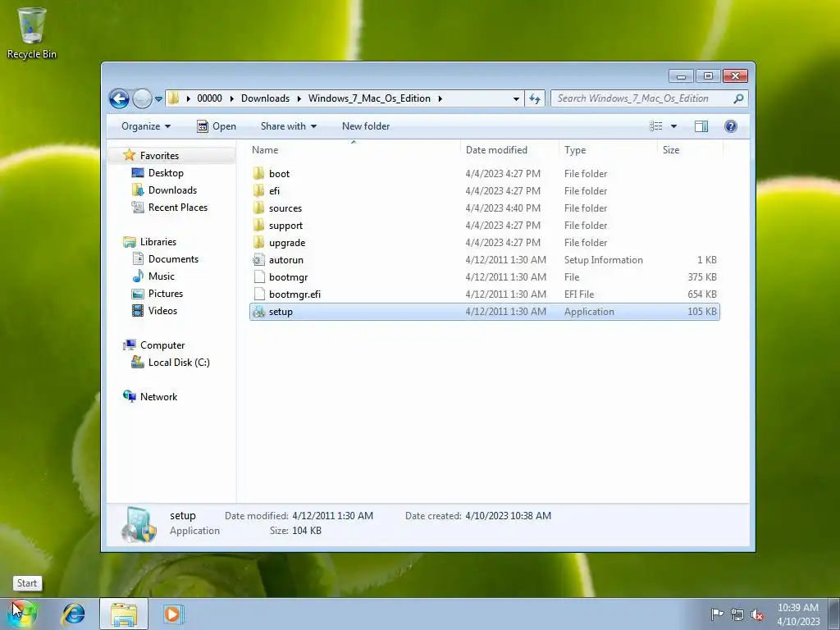
Task: Open the Start menu orb
Action: tap(23, 614)
